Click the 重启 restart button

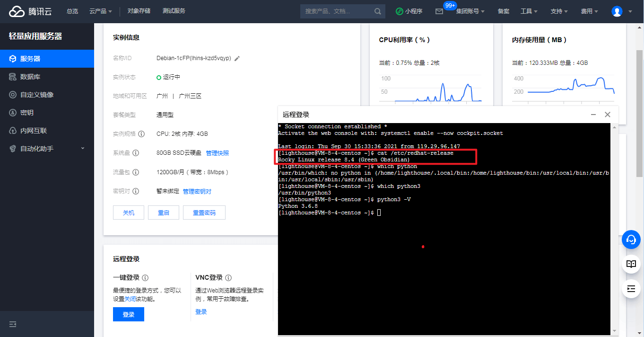coord(164,213)
